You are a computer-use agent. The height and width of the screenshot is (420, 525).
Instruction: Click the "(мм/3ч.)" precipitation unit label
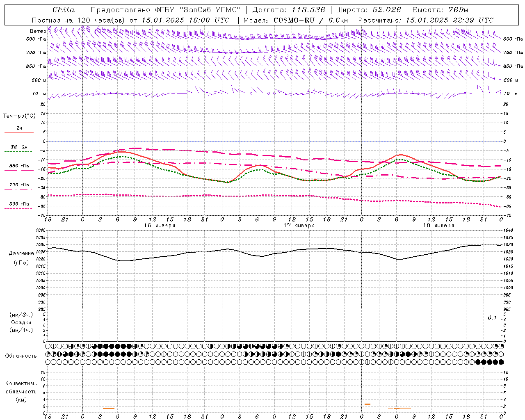[x=21, y=315]
